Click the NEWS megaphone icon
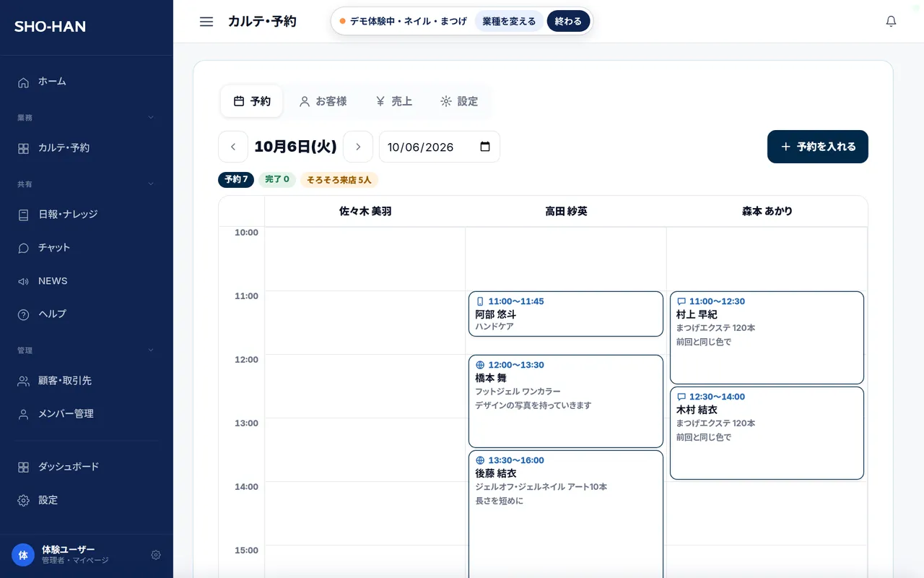The height and width of the screenshot is (578, 924). pyautogui.click(x=23, y=281)
